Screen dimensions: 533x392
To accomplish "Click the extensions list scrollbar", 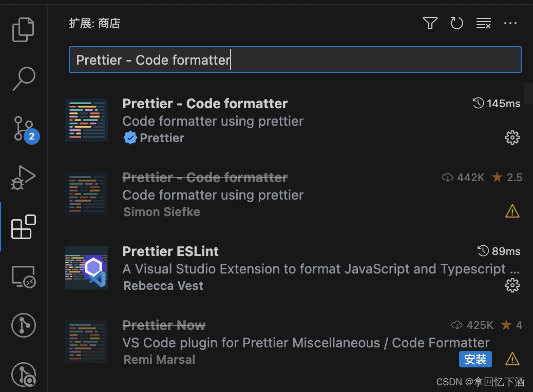I will coord(529,93).
